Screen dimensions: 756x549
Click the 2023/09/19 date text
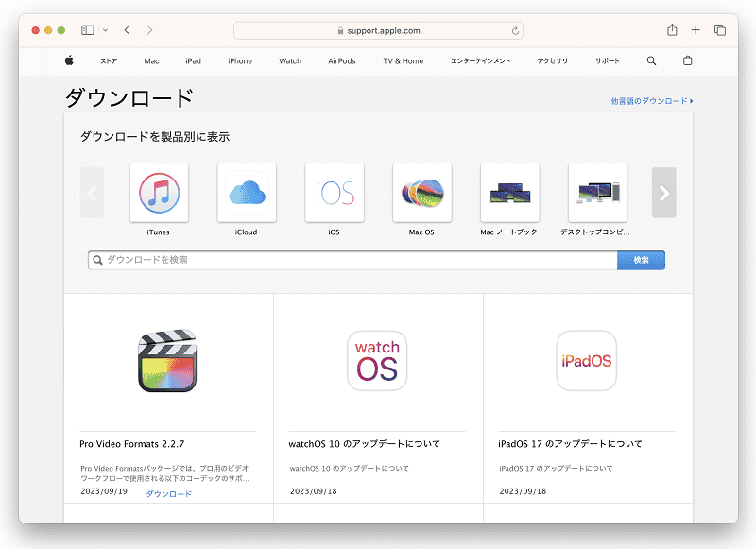pos(104,491)
